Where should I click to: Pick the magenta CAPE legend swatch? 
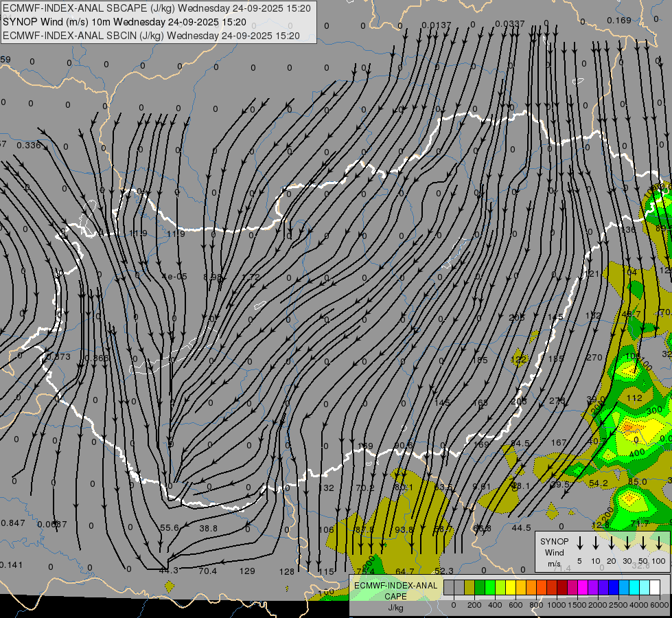583,588
